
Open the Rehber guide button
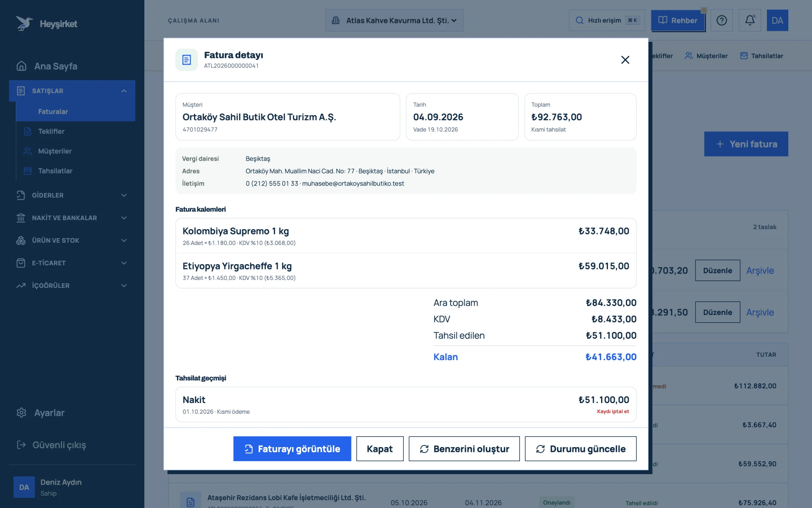[x=678, y=20]
